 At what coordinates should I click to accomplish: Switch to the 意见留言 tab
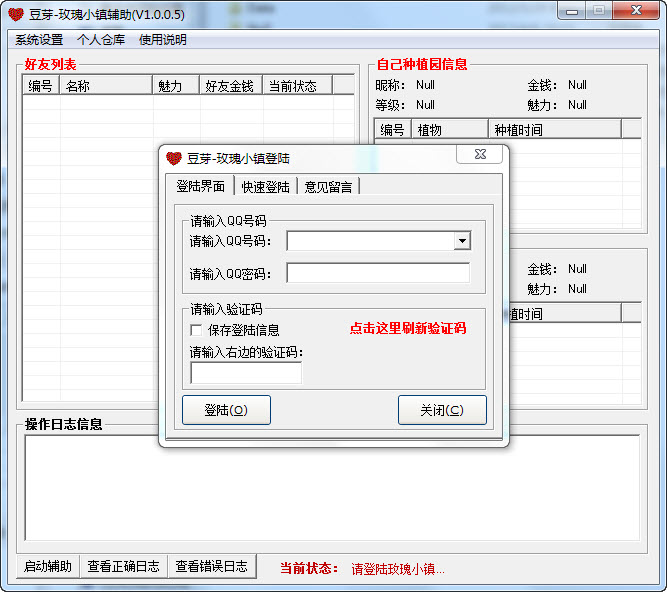click(328, 187)
